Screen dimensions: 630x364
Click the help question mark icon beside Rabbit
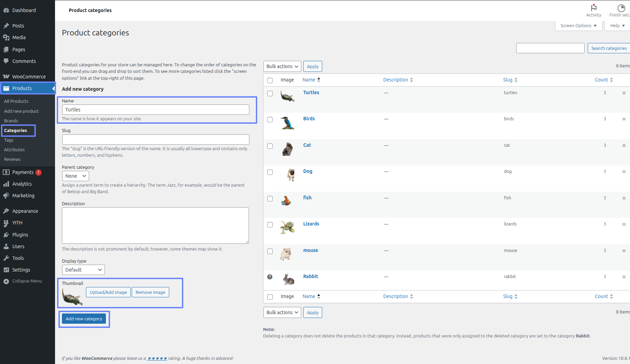(x=270, y=277)
